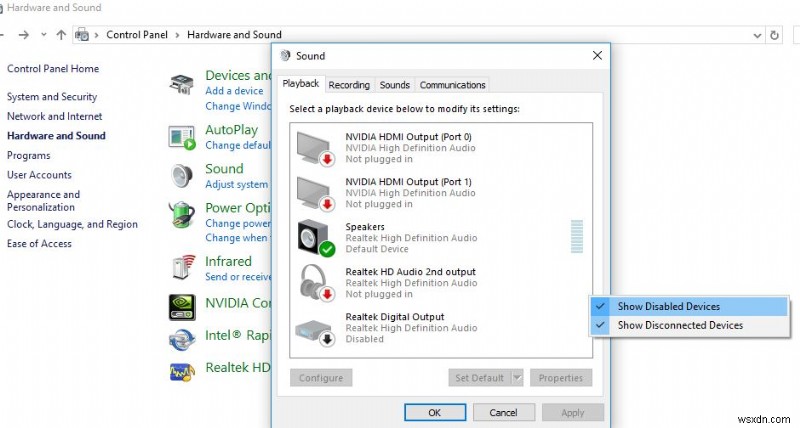
Task: Open the Power Options battery icon
Action: click(x=182, y=215)
